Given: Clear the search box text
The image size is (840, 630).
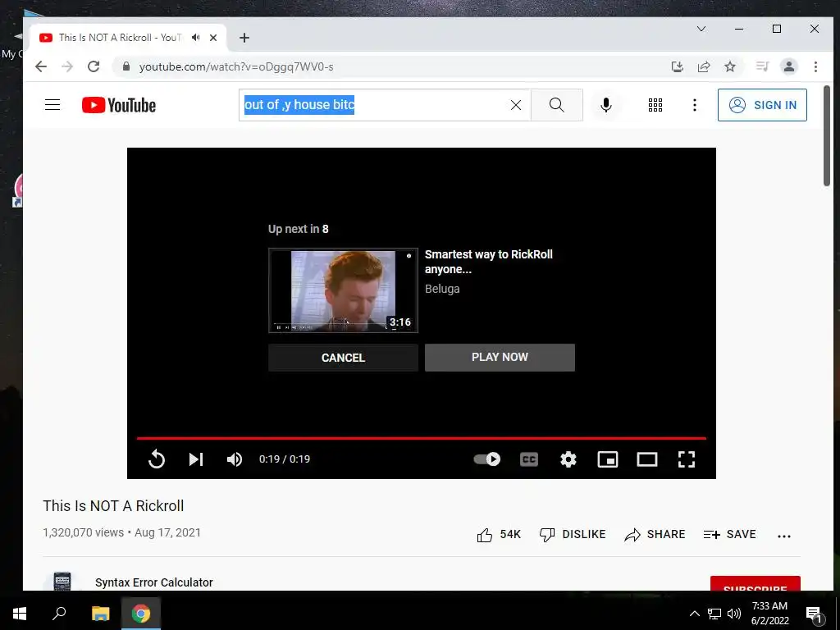Looking at the screenshot, I should [x=515, y=105].
